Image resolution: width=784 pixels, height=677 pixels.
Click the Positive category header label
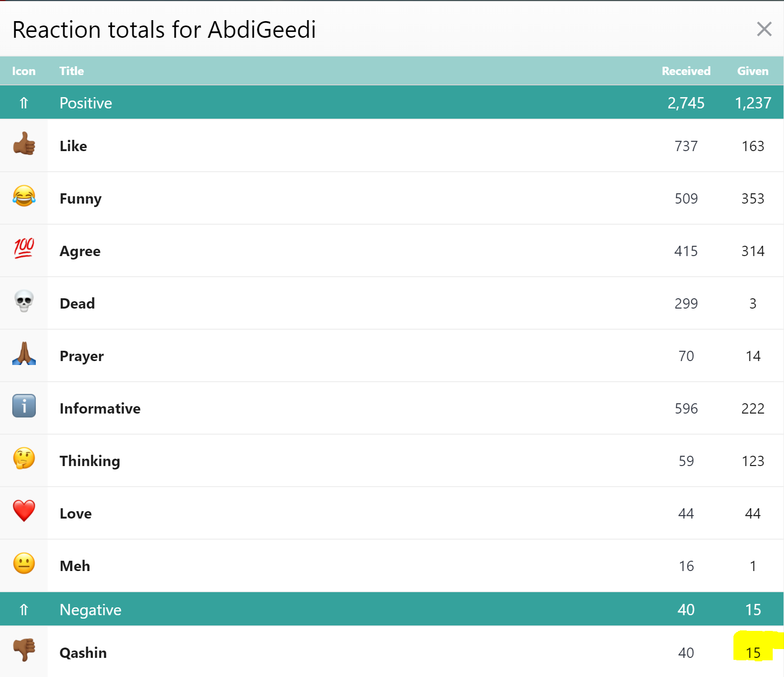(x=86, y=103)
